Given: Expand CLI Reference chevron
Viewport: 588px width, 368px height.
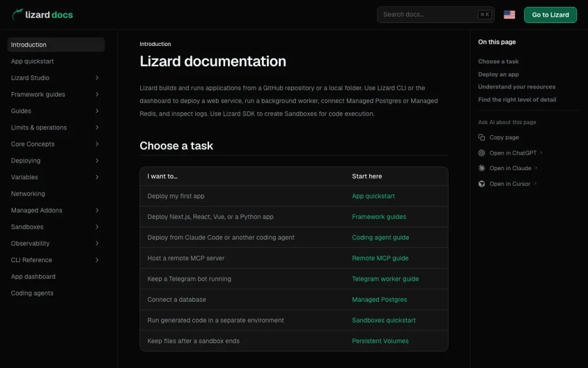Looking at the screenshot, I should coord(96,260).
